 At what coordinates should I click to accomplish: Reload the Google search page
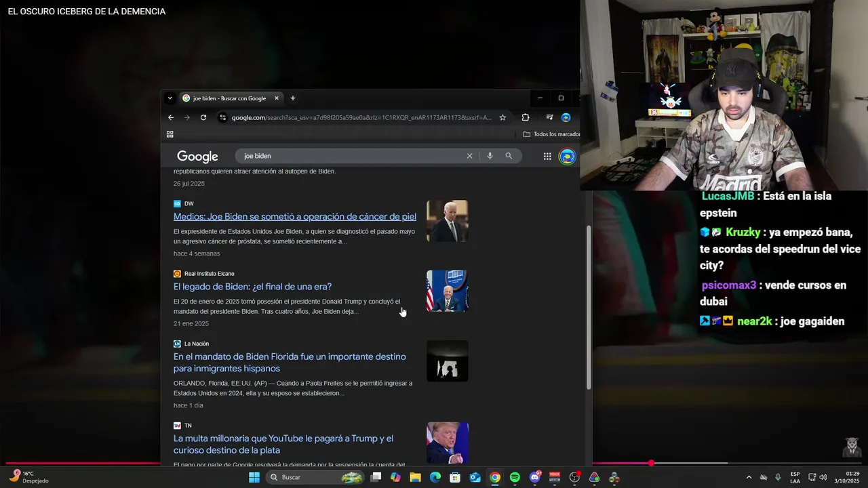pyautogui.click(x=203, y=117)
